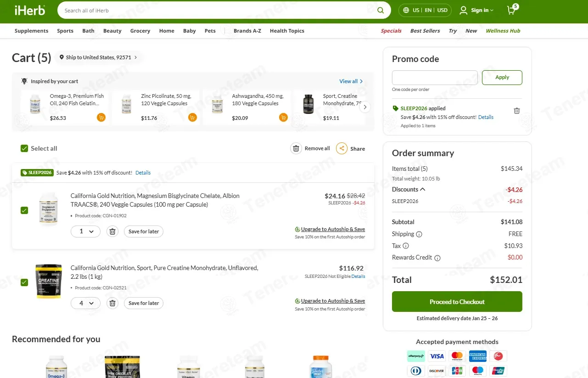Image resolution: width=588 pixels, height=378 pixels.
Task: Click the Share icon above cart items
Action: click(x=342, y=148)
